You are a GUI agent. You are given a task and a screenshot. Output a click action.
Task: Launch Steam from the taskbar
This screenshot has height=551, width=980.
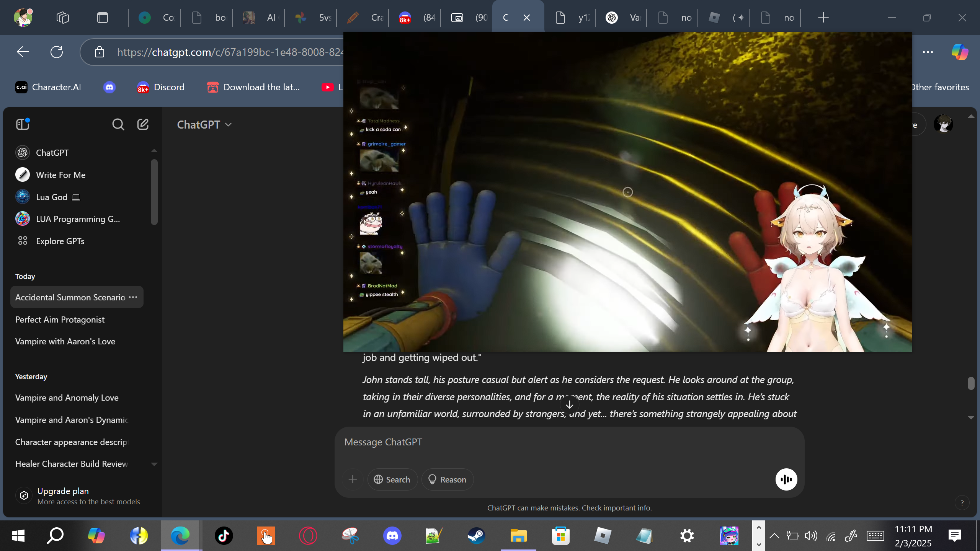tap(477, 536)
